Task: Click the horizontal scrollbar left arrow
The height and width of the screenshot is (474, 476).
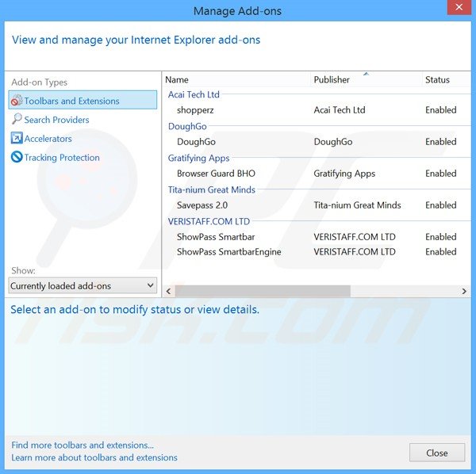Action: pyautogui.click(x=168, y=292)
